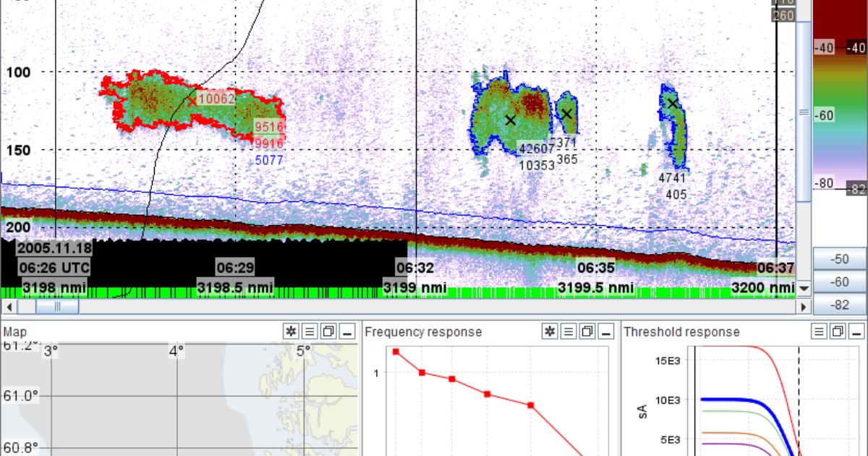The width and height of the screenshot is (868, 456).
Task: Minimize the Frequency response panel
Action: pos(605,332)
